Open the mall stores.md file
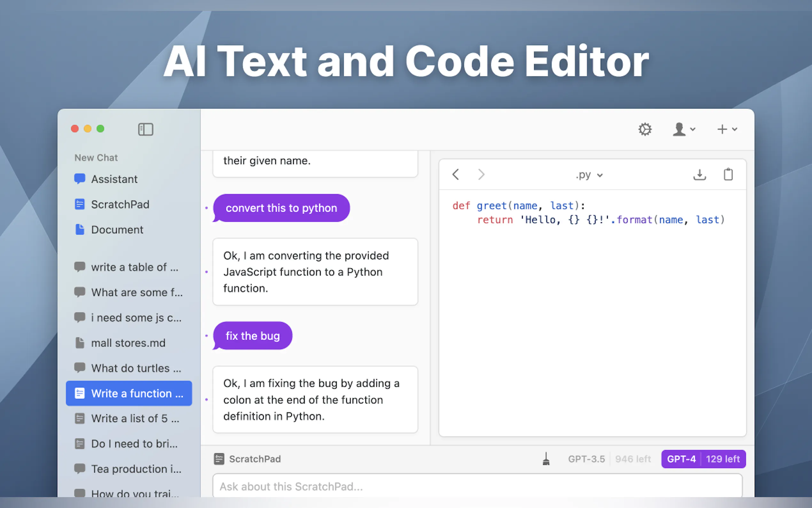 (128, 343)
